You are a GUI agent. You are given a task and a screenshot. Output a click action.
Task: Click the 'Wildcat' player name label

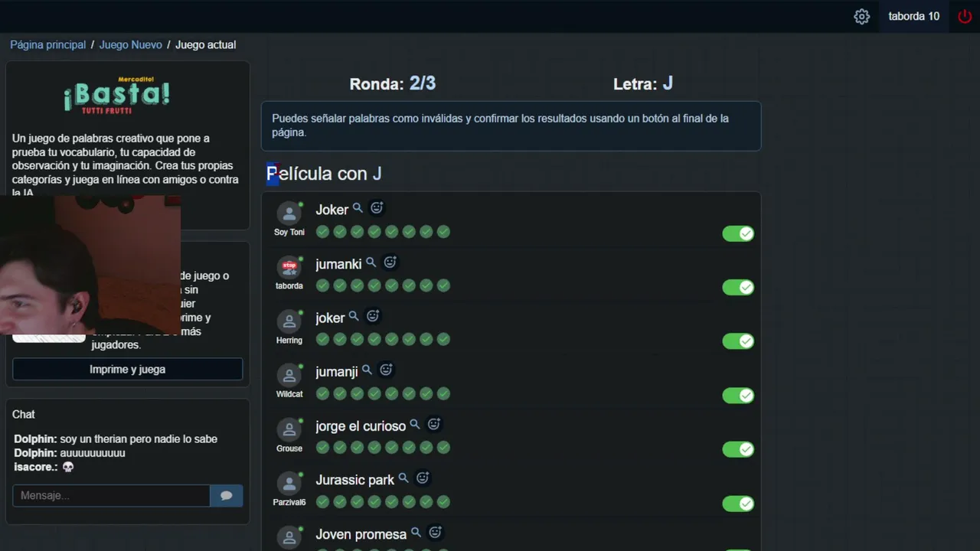point(289,394)
